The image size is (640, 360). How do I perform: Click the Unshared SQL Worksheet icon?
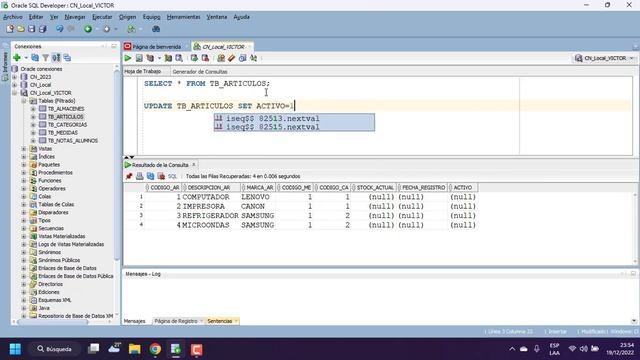[221, 58]
